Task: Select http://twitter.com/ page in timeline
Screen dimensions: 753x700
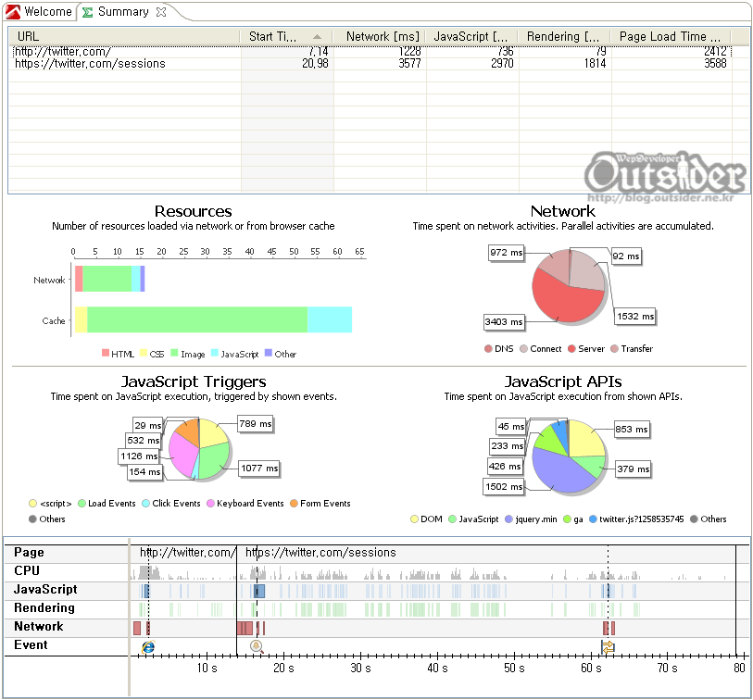Action: click(x=185, y=553)
